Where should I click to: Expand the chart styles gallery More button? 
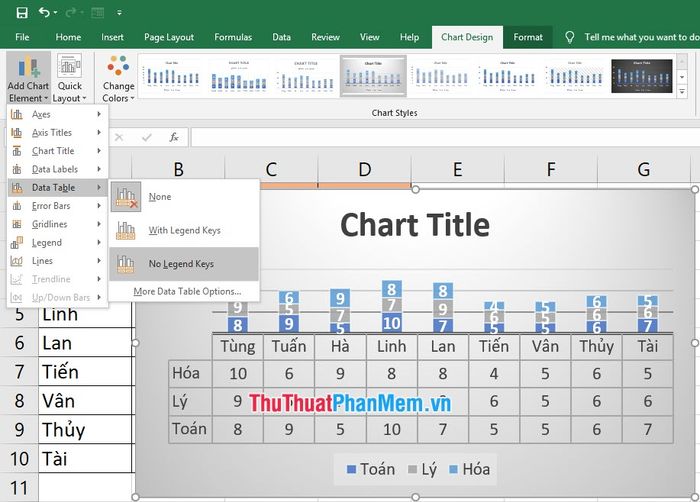coord(682,92)
